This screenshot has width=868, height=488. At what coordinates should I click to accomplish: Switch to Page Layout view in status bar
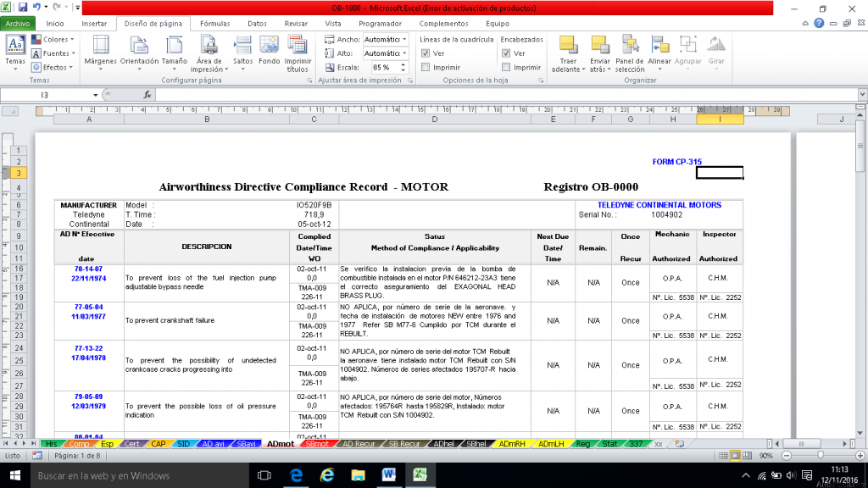pos(735,456)
